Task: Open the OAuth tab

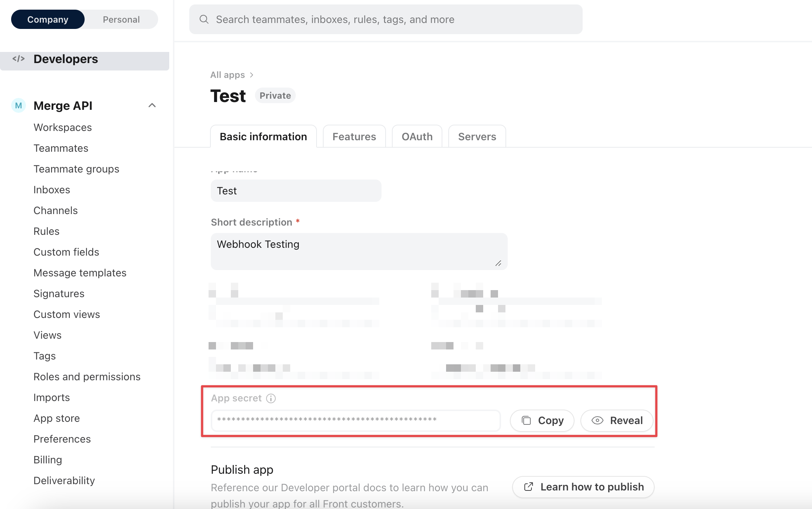Action: [x=417, y=137]
